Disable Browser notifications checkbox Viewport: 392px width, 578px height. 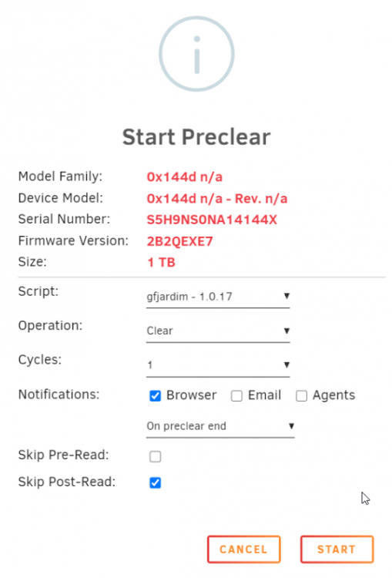(x=155, y=396)
